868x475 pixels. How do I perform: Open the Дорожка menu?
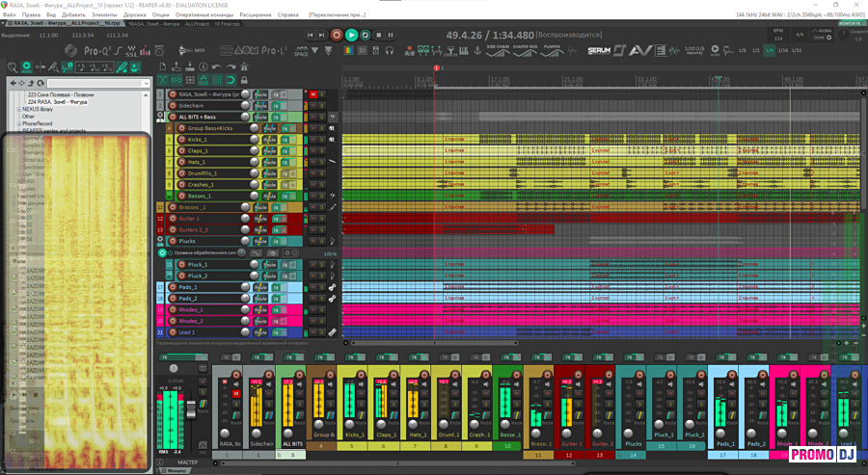coord(133,15)
